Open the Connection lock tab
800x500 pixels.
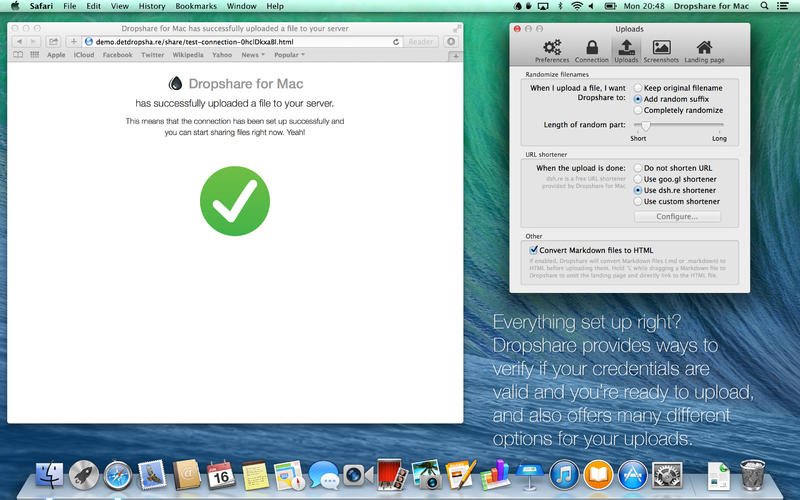pos(592,51)
